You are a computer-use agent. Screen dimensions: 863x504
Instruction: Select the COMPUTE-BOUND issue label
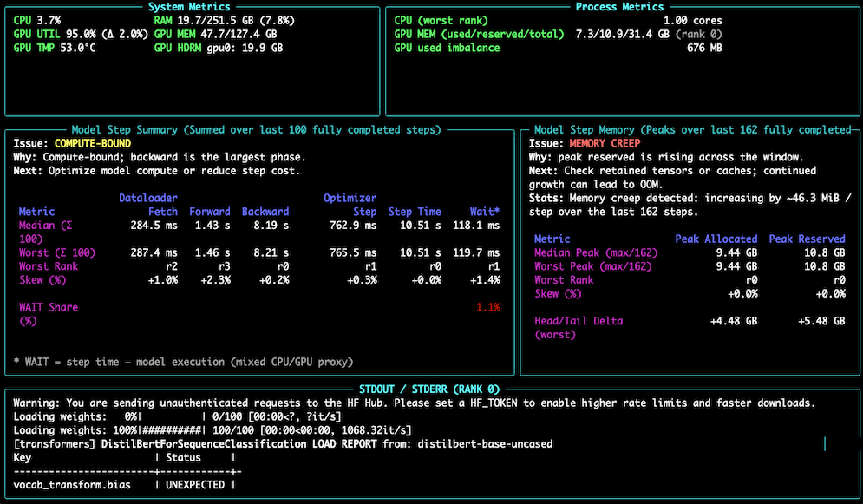(x=93, y=144)
